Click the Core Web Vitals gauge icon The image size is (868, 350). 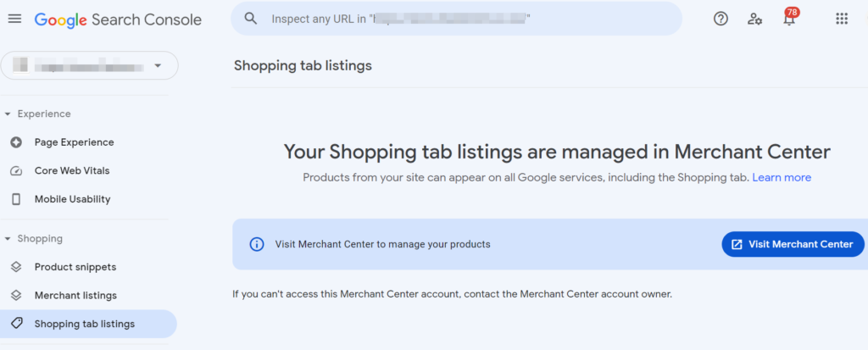click(x=16, y=170)
